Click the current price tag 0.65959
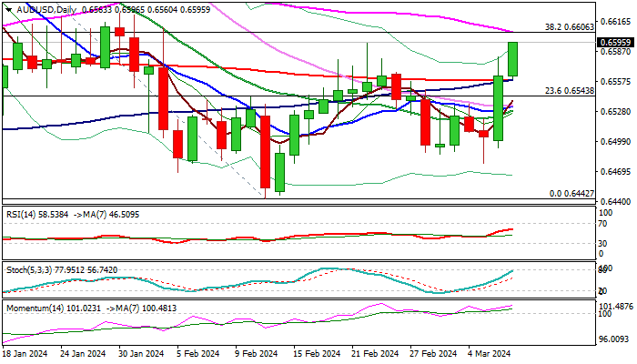This screenshot has height=364, width=637. [615, 42]
